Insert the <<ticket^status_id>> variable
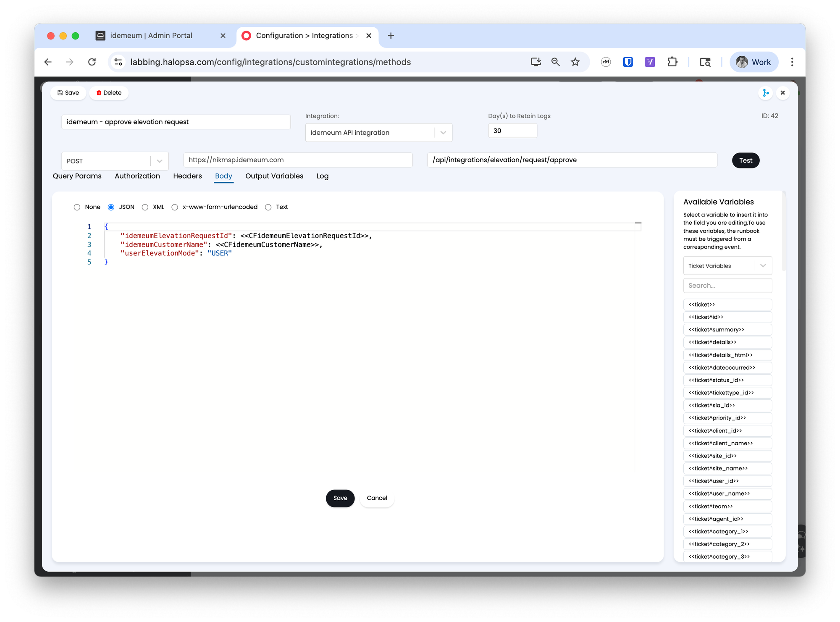Screen dimensions: 840x622 727,380
